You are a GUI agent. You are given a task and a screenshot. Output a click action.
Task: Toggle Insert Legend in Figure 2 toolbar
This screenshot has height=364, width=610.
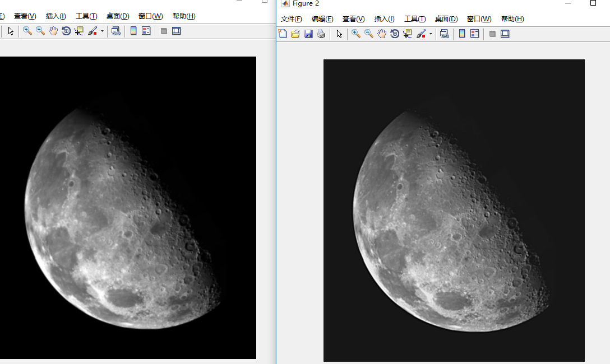475,34
